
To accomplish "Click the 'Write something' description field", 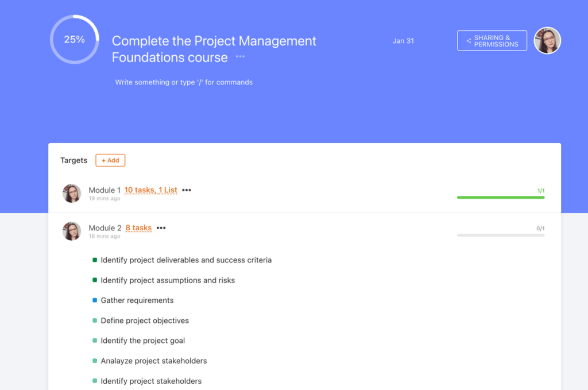I will (x=184, y=82).
